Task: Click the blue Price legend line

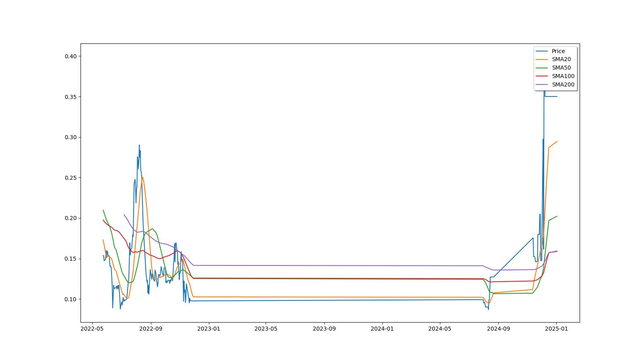Action: (542, 51)
